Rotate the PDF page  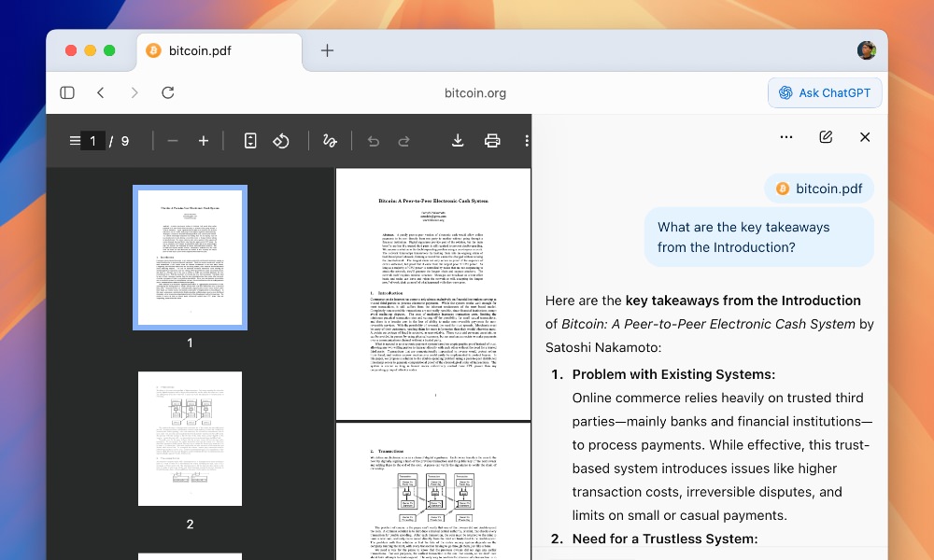point(282,140)
